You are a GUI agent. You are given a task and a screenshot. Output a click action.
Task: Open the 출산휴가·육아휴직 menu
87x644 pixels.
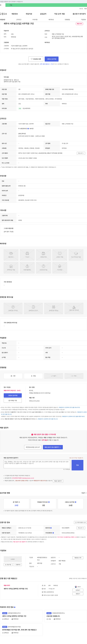pos(79,14)
